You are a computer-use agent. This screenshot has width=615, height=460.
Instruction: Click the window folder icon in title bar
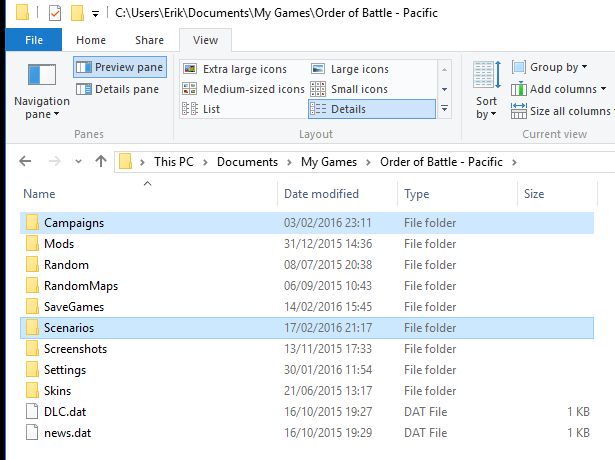click(x=22, y=13)
